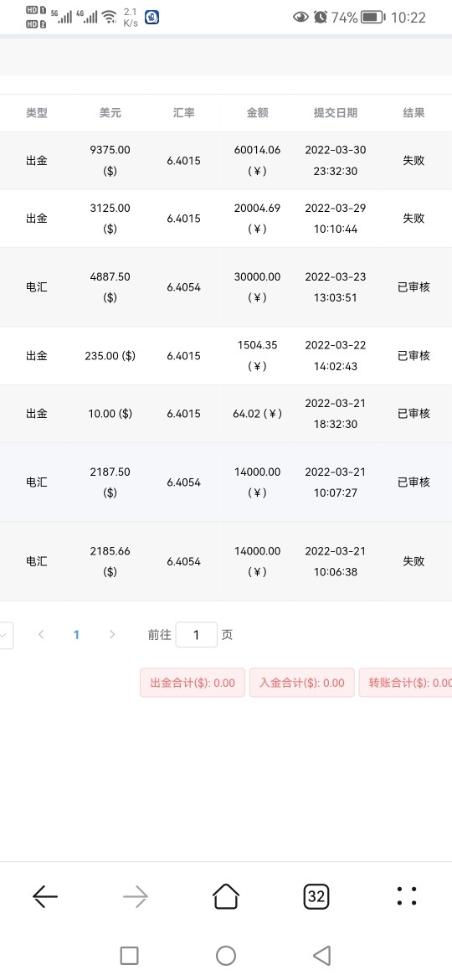Select the 4887.50 电汇 row dated 2022-03-23
Image resolution: width=452 pixels, height=980 pixels.
click(226, 286)
